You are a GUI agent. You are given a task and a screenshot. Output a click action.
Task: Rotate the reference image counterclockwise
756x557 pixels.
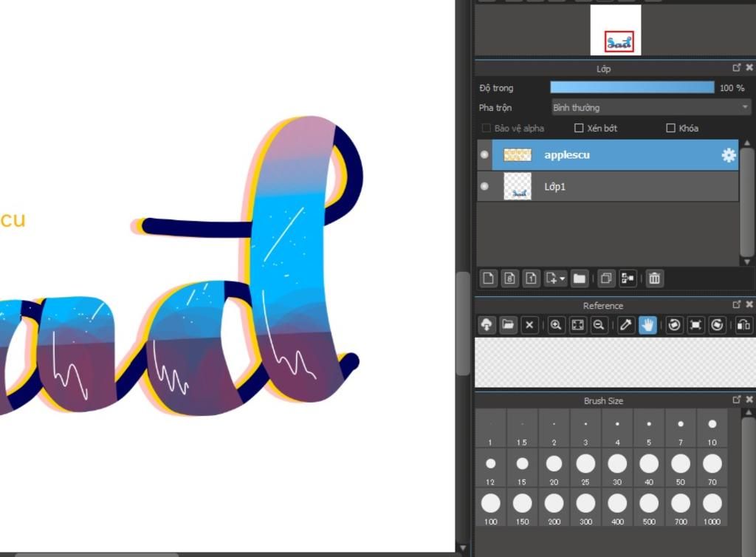674,325
